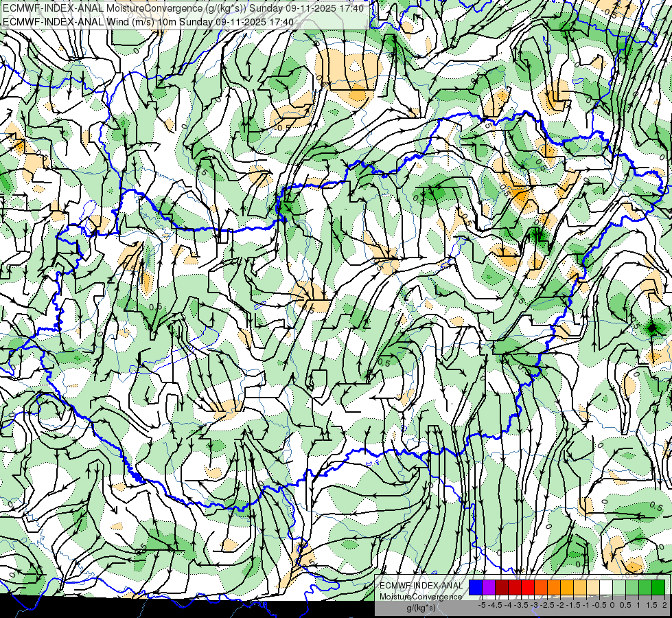Click the orange swatch between -2.5 and -2

point(554,587)
